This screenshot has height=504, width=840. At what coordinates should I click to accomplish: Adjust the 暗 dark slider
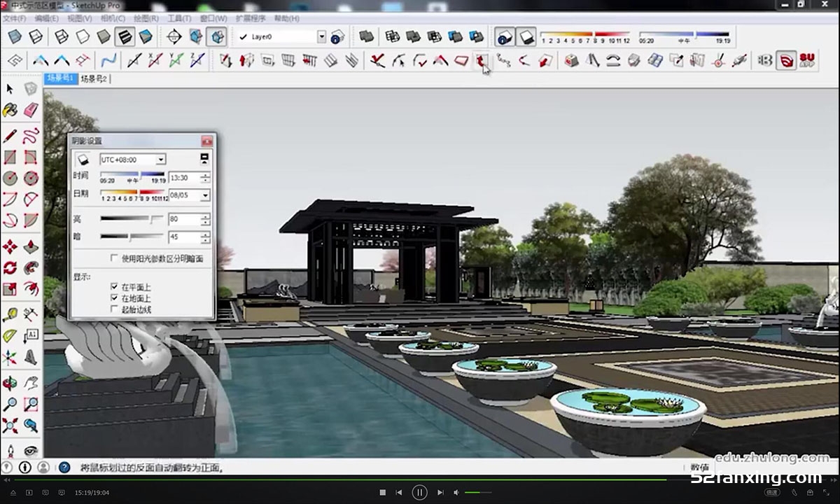click(x=132, y=237)
